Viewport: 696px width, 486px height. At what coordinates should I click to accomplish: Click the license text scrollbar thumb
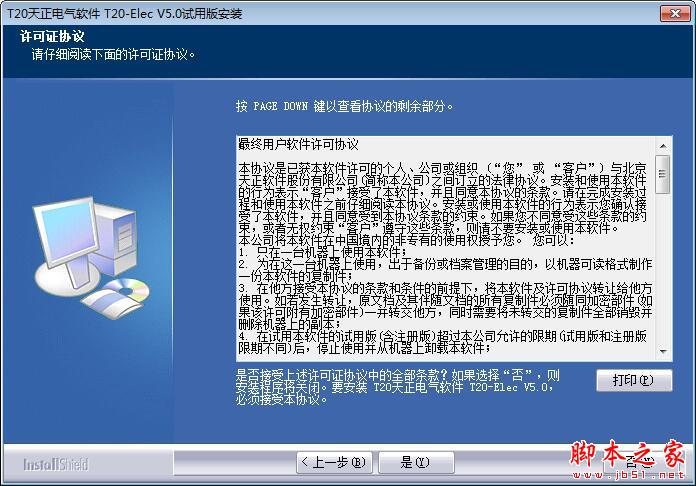click(x=663, y=174)
